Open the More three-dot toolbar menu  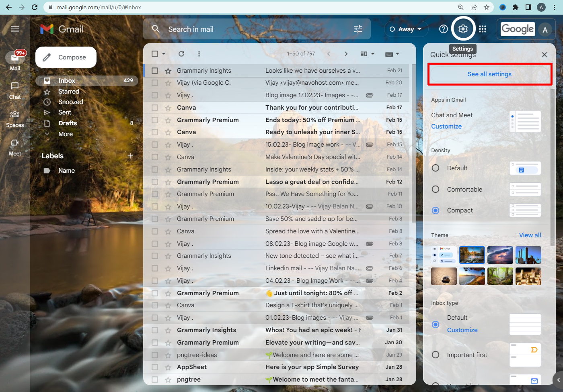click(x=199, y=54)
